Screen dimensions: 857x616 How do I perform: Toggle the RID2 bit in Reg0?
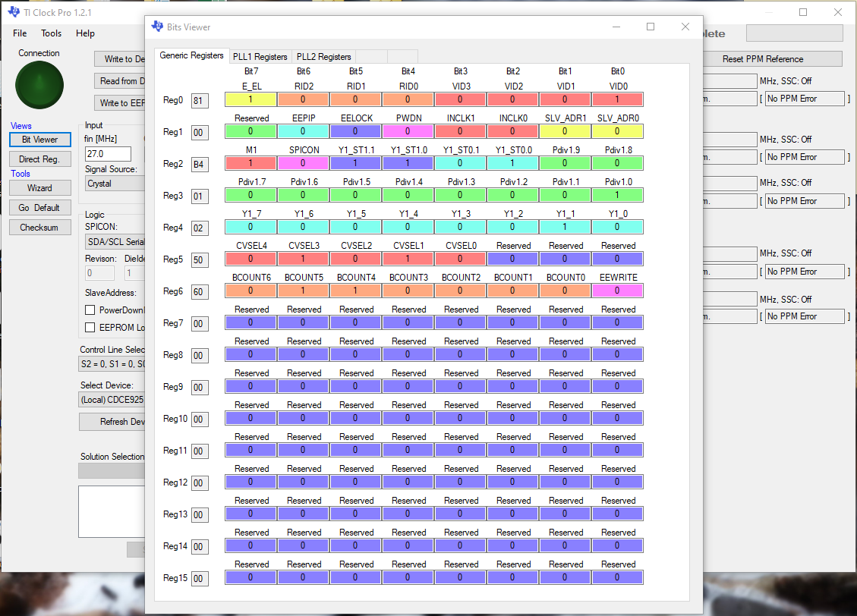pyautogui.click(x=303, y=99)
